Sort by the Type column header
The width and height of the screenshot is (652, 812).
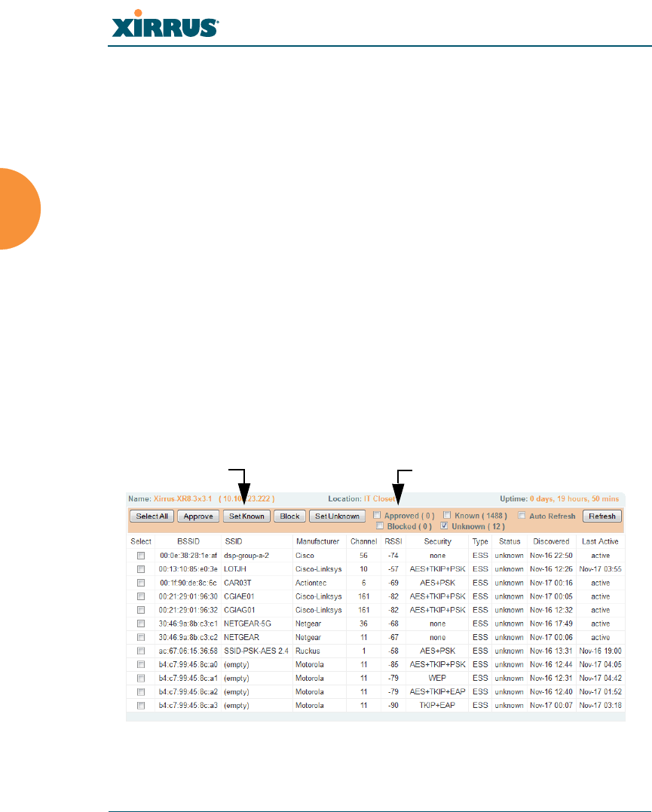pyautogui.click(x=480, y=541)
